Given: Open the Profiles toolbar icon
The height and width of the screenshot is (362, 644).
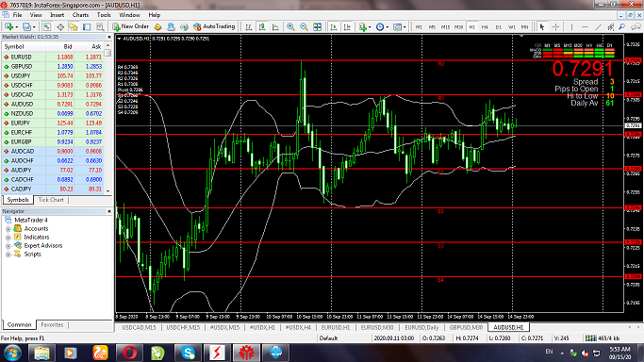Looking at the screenshot, I should point(26,26).
